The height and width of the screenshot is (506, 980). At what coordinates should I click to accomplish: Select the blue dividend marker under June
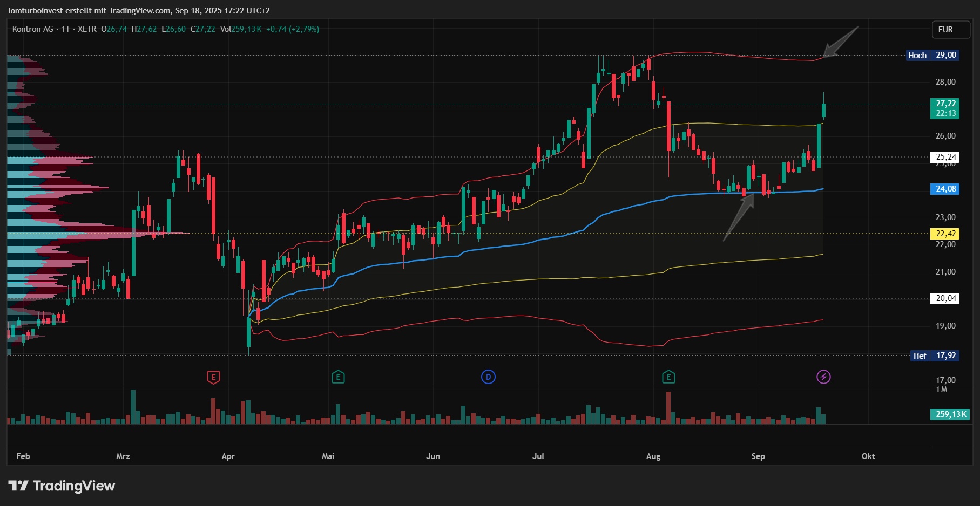pos(488,378)
